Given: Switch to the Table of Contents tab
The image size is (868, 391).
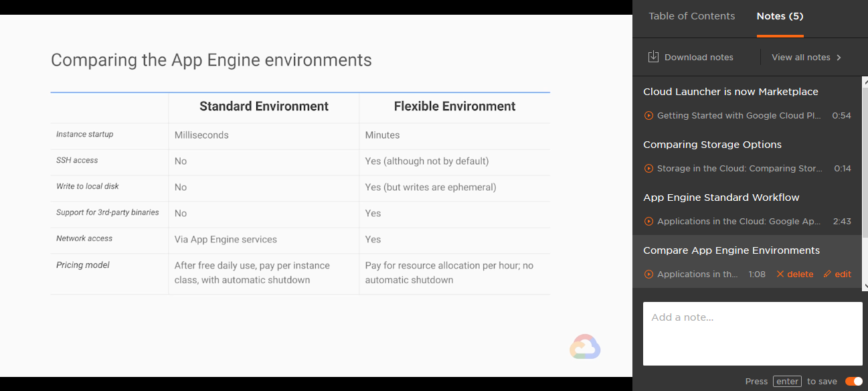Looking at the screenshot, I should tap(691, 16).
